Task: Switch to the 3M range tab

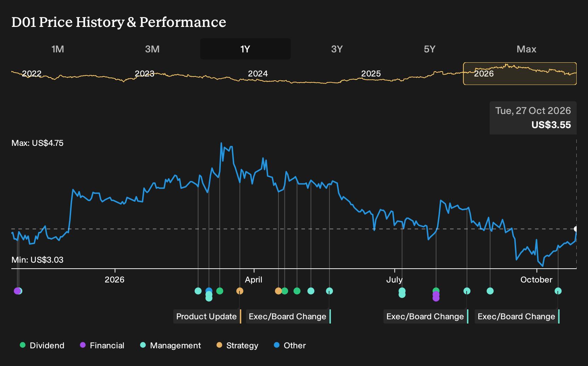Action: click(152, 49)
